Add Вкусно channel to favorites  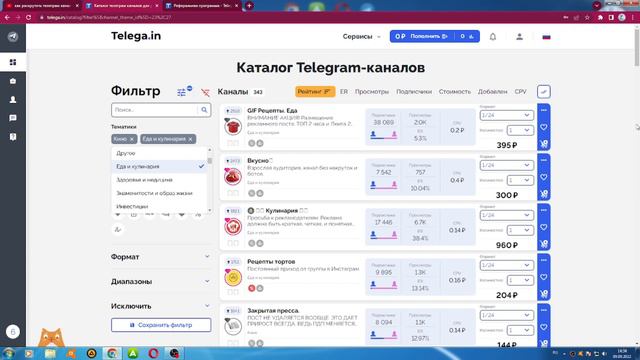pyautogui.click(x=544, y=177)
